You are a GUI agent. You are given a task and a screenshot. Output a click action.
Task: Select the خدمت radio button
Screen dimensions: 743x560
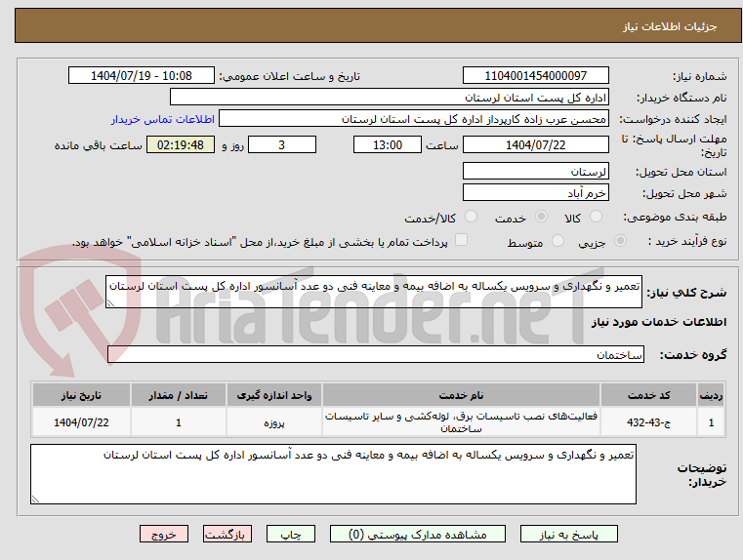pos(541,217)
